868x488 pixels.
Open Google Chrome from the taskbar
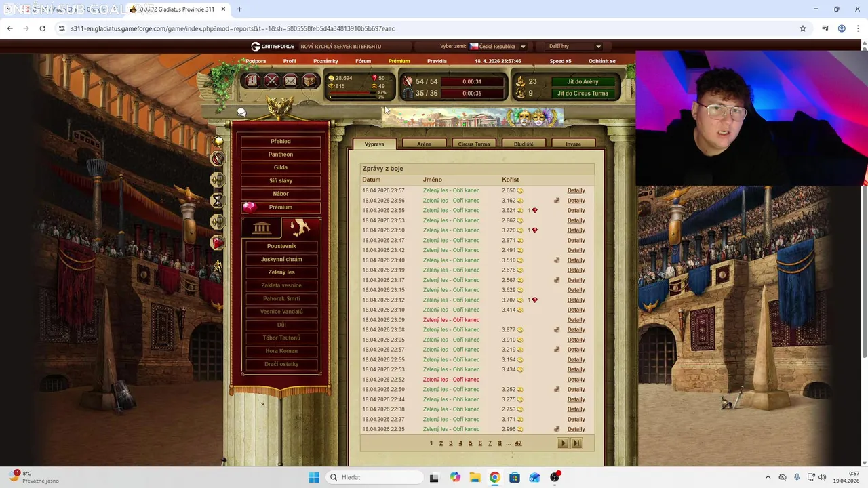pos(494,477)
